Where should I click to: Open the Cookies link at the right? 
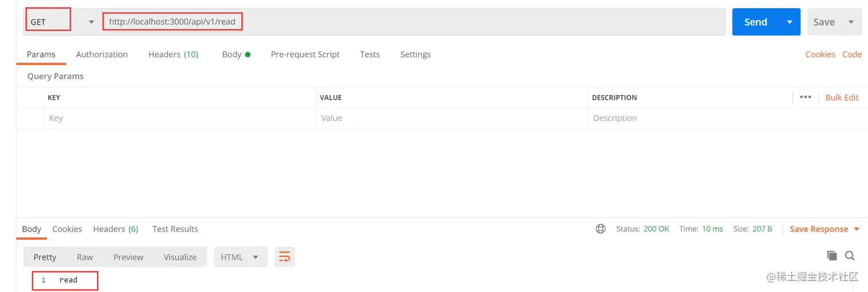[820, 54]
